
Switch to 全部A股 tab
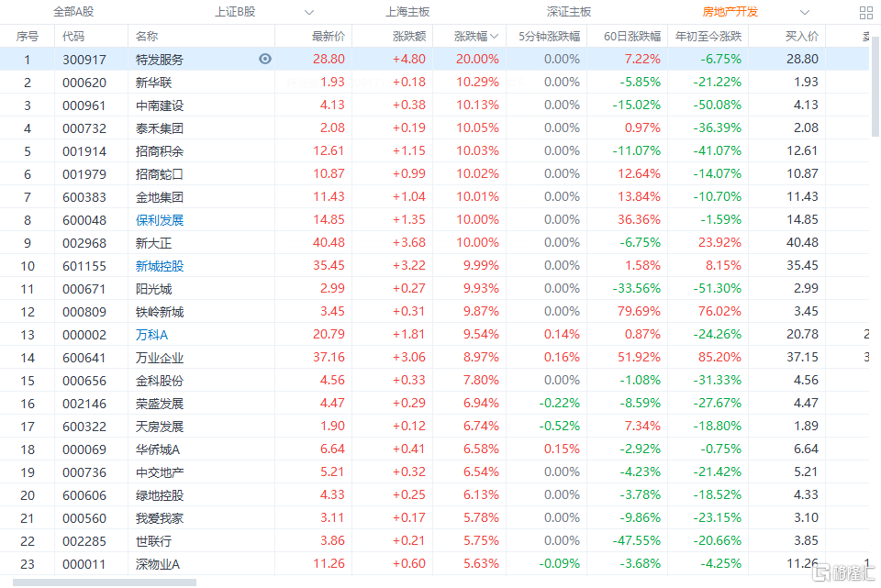point(73,12)
